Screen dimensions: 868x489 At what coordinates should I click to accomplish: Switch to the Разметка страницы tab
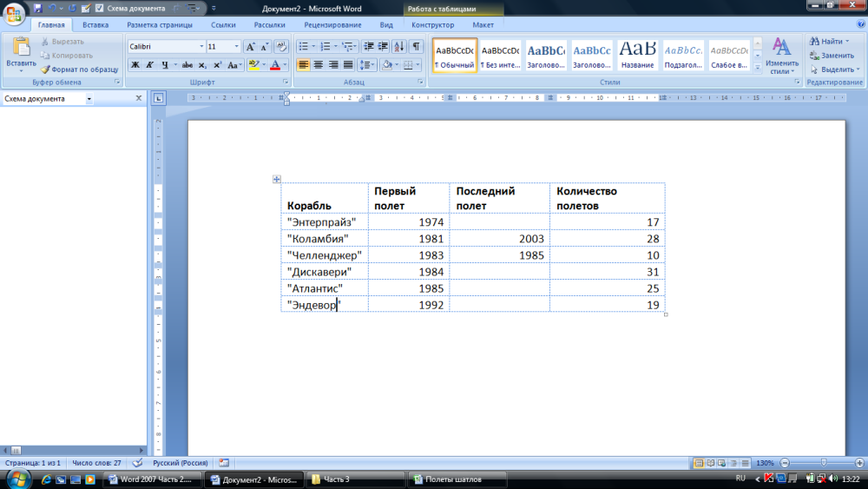click(x=160, y=25)
